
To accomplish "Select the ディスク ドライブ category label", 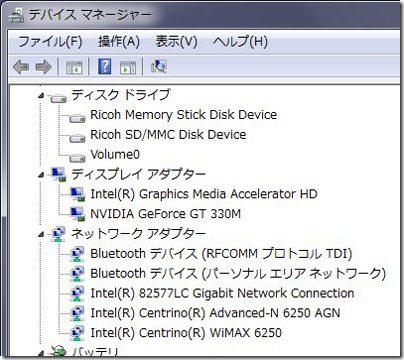I will tap(121, 95).
